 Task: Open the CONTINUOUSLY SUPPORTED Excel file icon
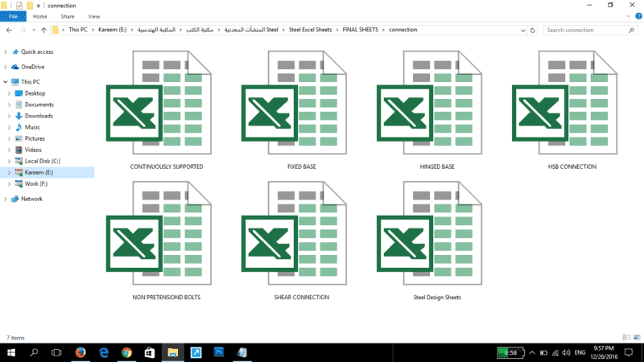coord(159,102)
